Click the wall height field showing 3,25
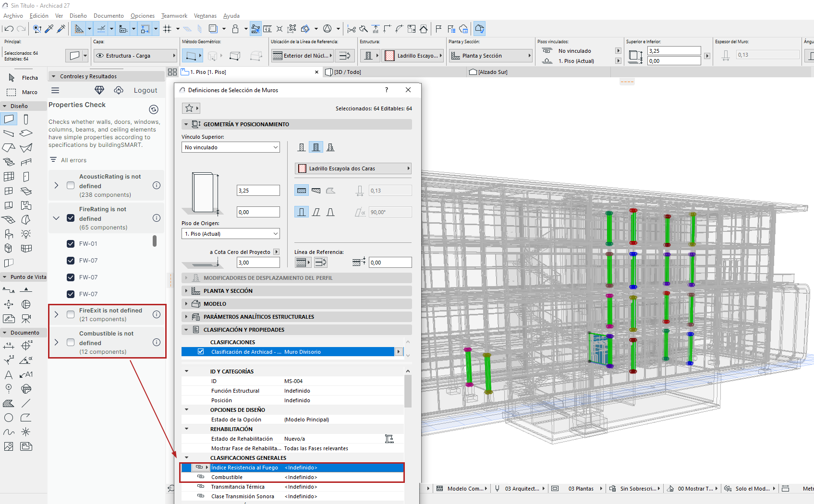Viewport: 814px width, 504px height. click(258, 191)
